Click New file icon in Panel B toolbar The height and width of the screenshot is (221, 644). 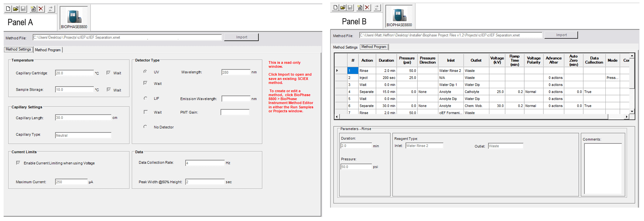pyautogui.click(x=335, y=7)
